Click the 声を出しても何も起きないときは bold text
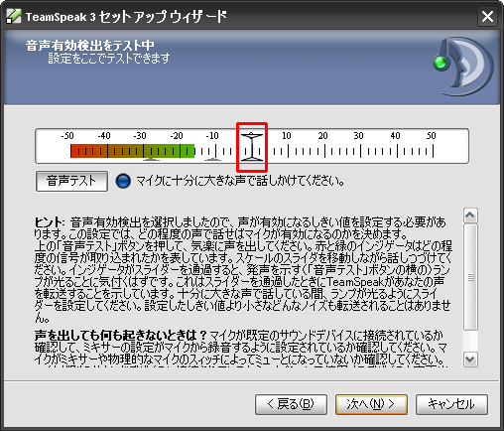This screenshot has height=431, width=504. 121,336
